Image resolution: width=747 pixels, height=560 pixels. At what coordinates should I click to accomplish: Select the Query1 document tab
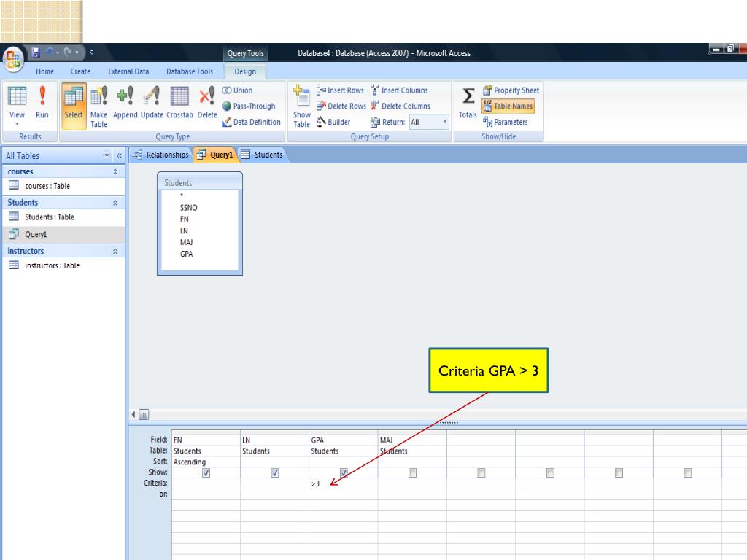[215, 155]
